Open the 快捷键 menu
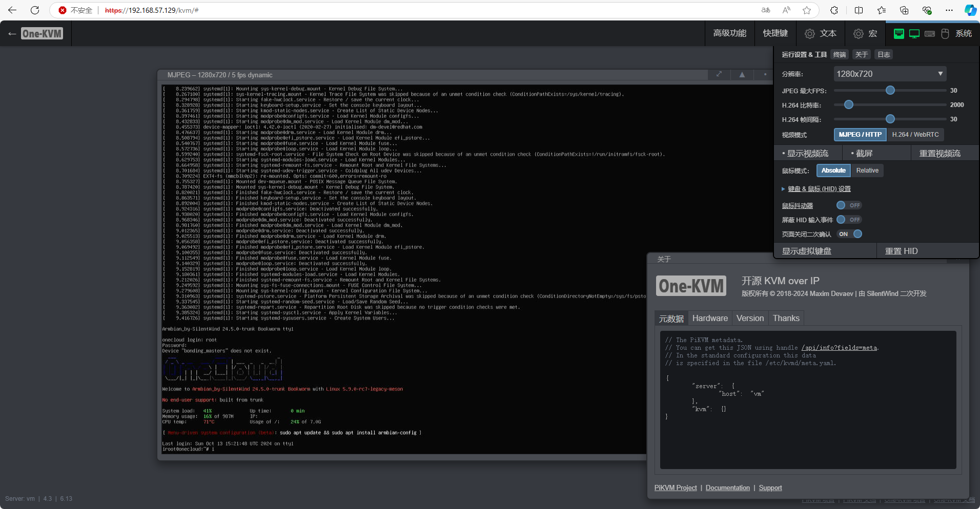Image resolution: width=980 pixels, height=509 pixels. coord(775,34)
